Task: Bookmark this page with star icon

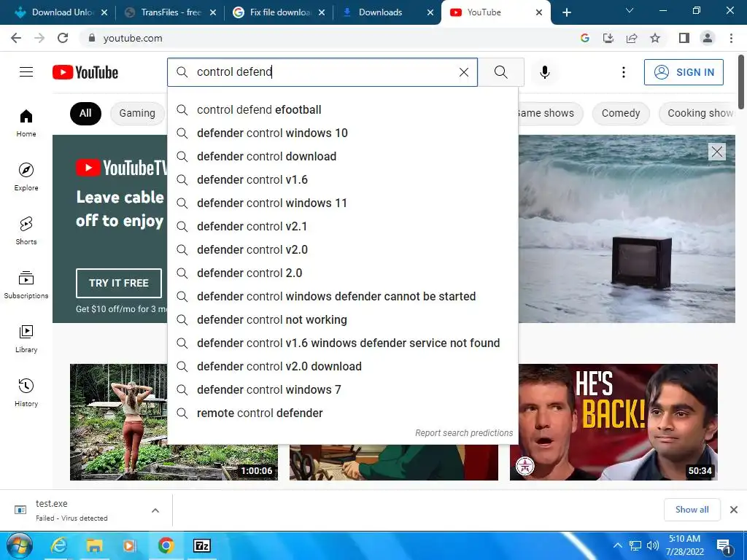Action: click(655, 38)
